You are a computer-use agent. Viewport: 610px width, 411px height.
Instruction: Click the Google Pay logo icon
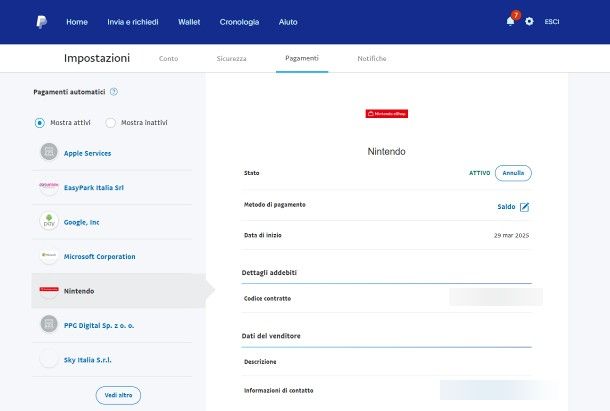coord(49,221)
